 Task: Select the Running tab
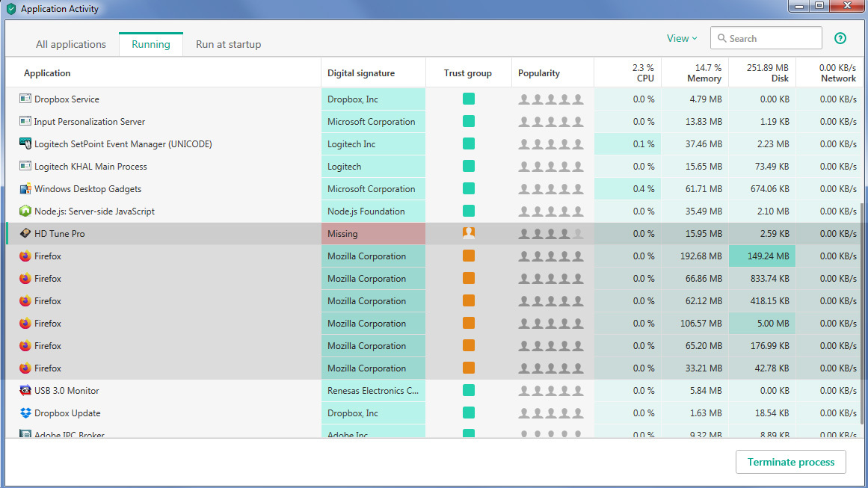(x=150, y=44)
